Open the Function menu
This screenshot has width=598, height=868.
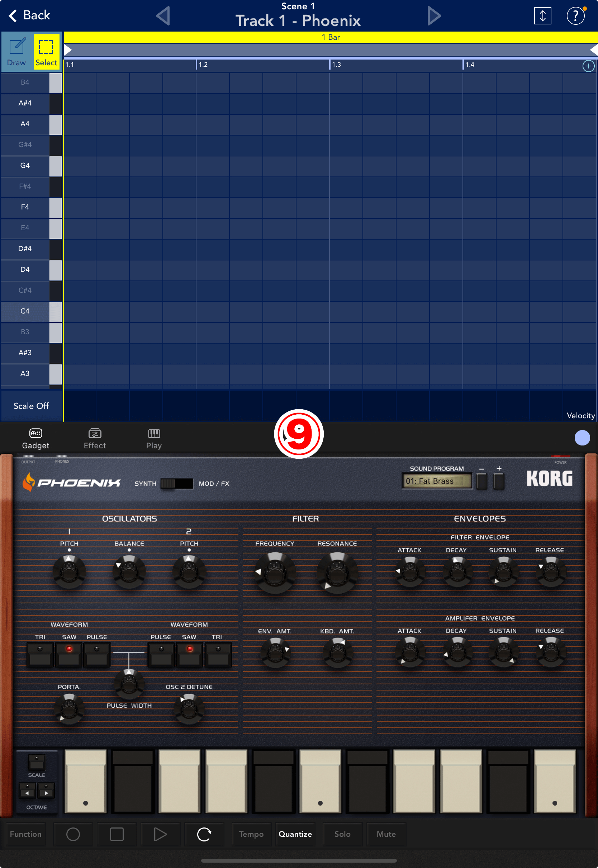[26, 834]
